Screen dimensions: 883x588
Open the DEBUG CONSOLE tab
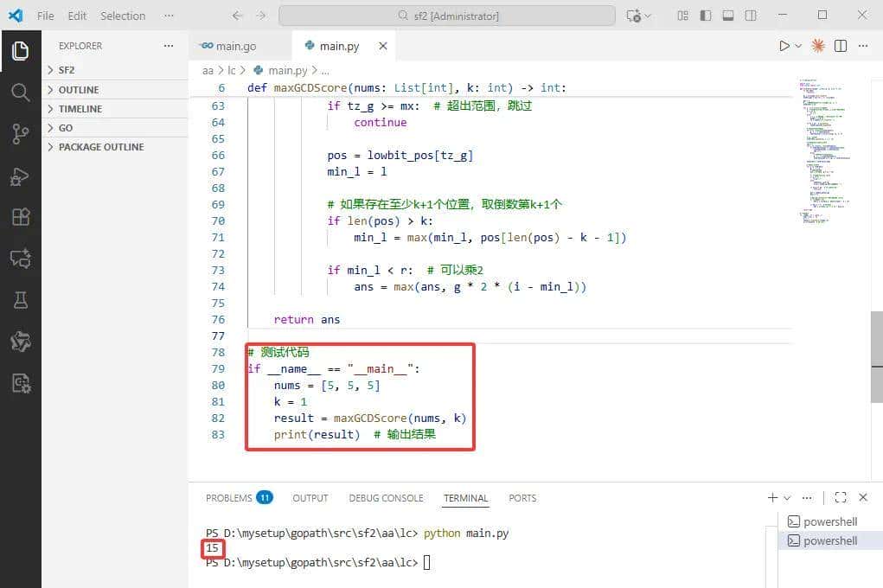386,498
